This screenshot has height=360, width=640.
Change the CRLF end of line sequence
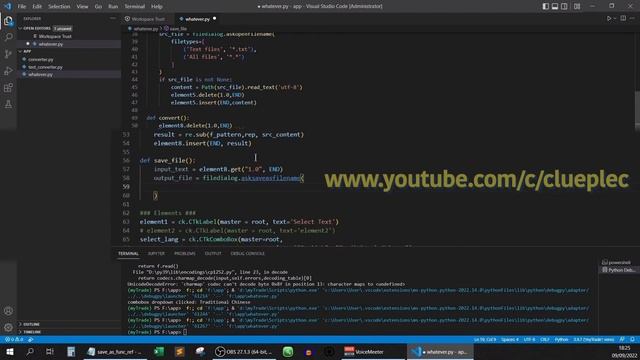(544, 340)
